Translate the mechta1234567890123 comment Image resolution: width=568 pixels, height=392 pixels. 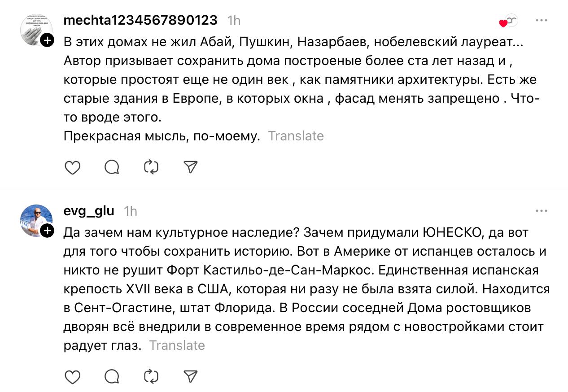(x=296, y=136)
